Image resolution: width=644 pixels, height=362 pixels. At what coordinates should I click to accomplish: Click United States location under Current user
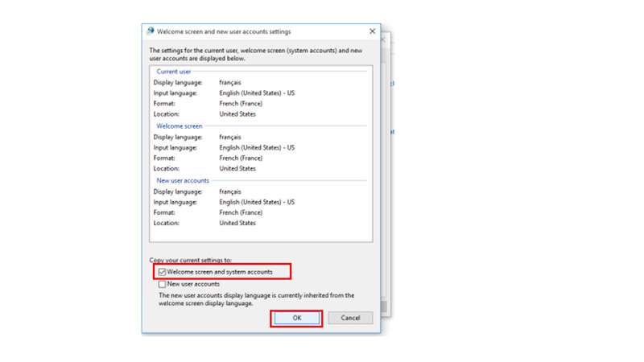click(x=237, y=114)
